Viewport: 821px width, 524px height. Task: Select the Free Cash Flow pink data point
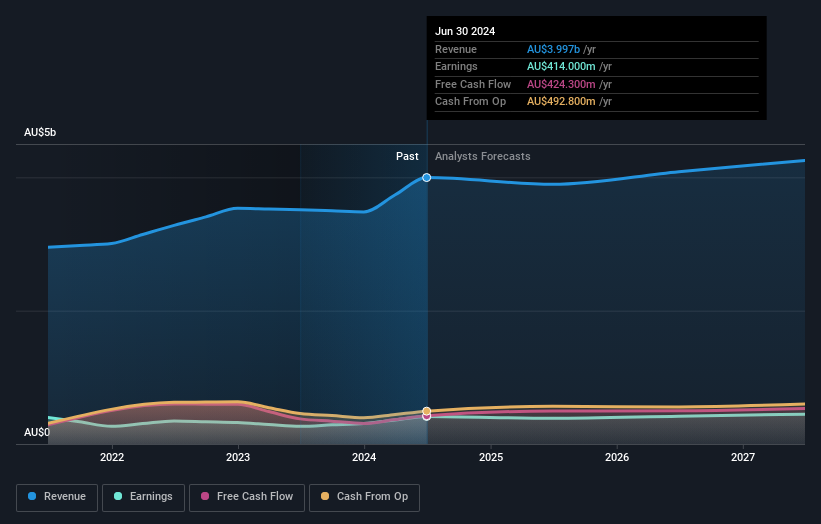click(427, 417)
